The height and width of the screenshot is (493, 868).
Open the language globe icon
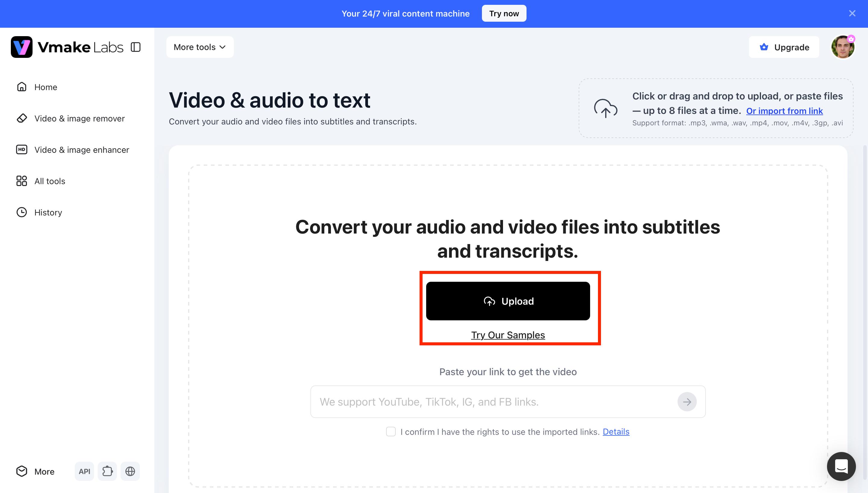point(130,471)
